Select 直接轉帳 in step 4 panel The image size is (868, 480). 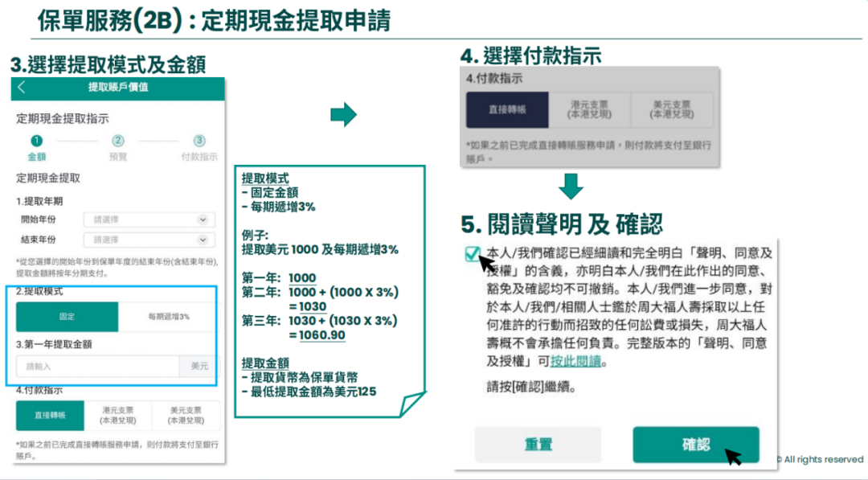click(x=507, y=110)
